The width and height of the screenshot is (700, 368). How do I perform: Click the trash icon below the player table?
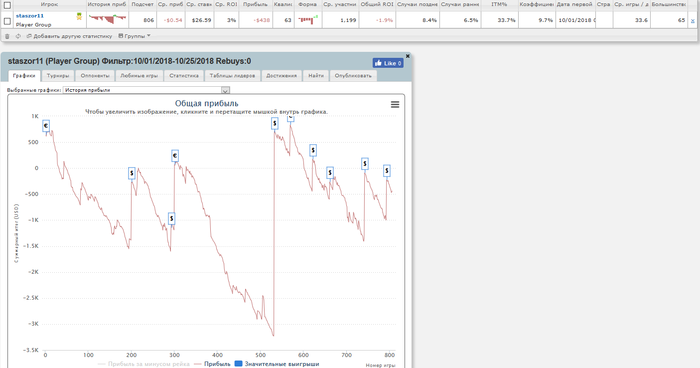click(7, 36)
